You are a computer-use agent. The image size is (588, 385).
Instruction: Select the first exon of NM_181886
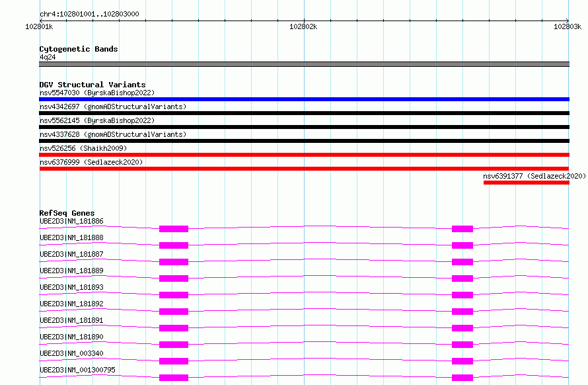(x=174, y=229)
